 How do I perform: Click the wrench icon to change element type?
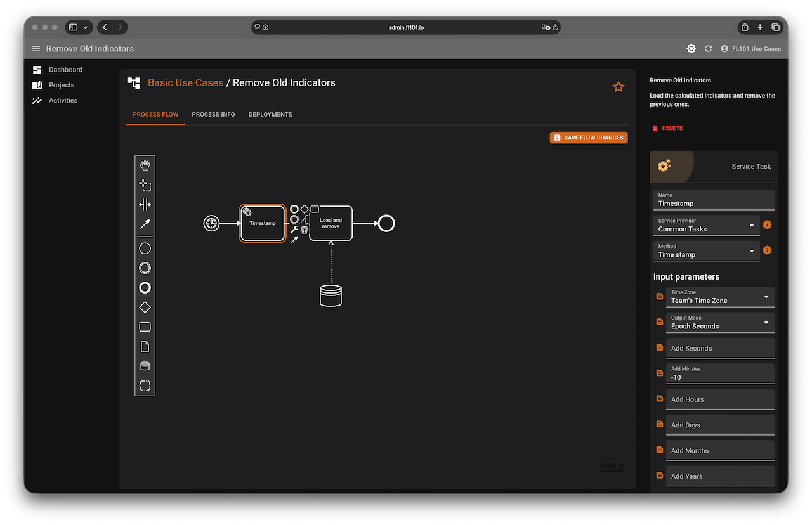pyautogui.click(x=294, y=230)
